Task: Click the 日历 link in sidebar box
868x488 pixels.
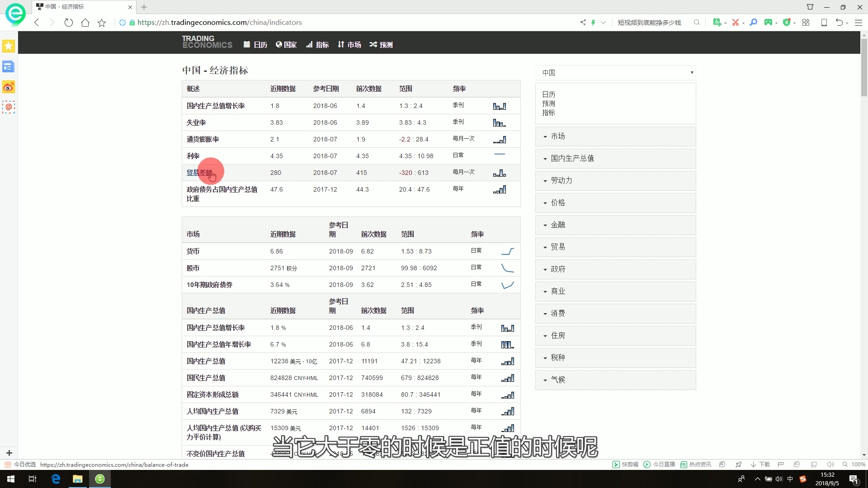Action: [x=548, y=94]
